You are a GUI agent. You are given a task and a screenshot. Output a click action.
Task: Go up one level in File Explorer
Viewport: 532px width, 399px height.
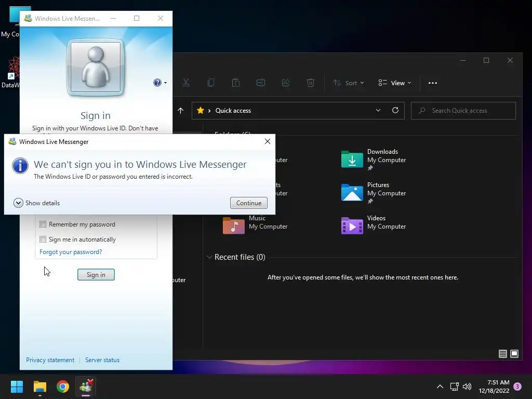click(180, 111)
